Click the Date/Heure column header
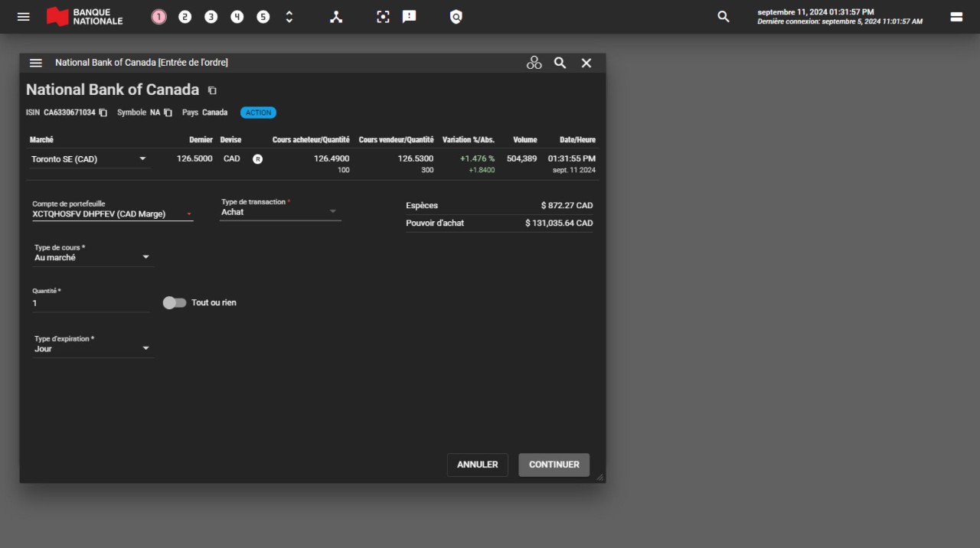 (x=577, y=140)
